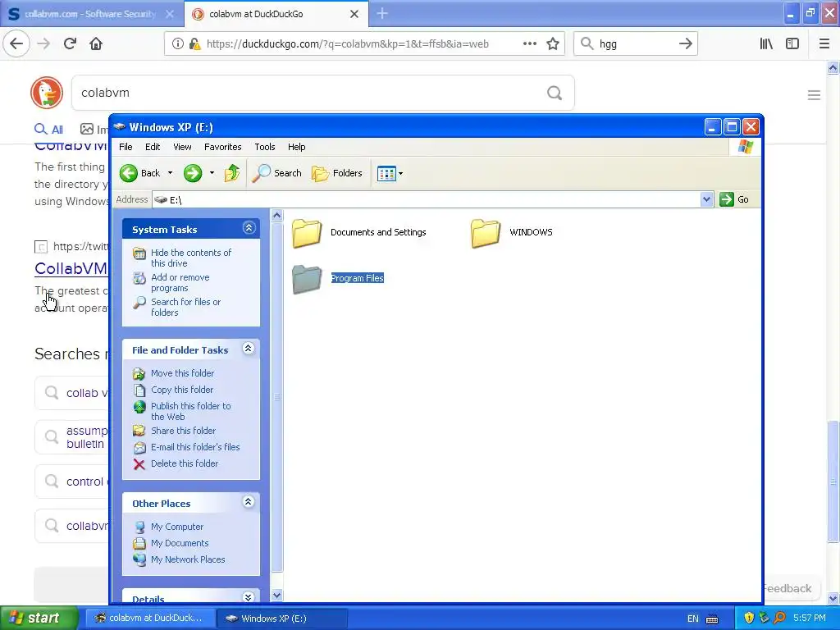Click the Windows Start button

click(39, 618)
